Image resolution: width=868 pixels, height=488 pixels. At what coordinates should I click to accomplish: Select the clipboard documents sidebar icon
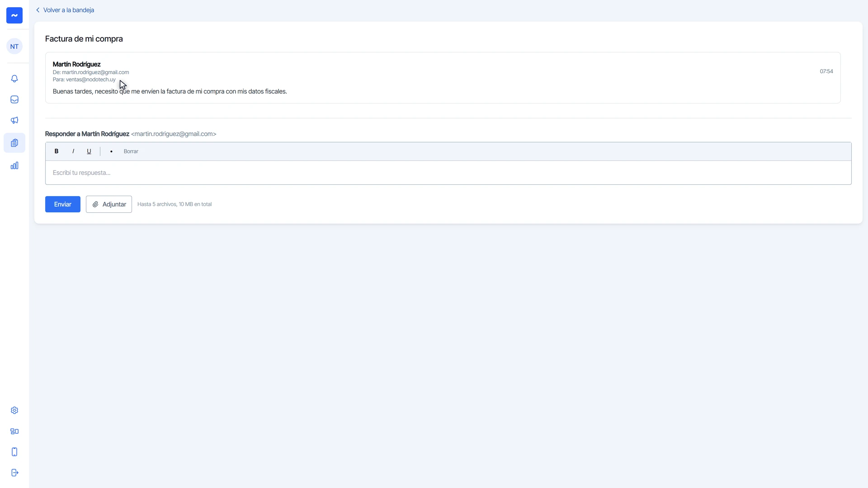click(14, 143)
